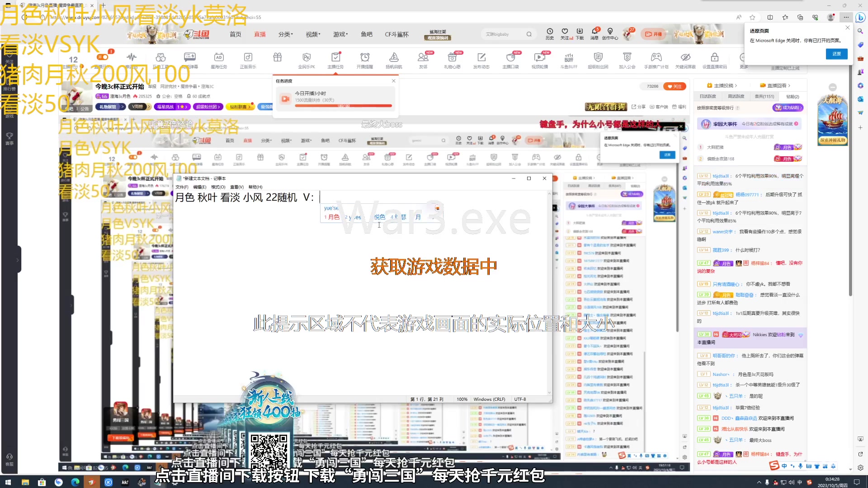This screenshot has height=488, width=868.
Task: Click the 今日开播3小时 red progress bar
Action: [x=343, y=106]
